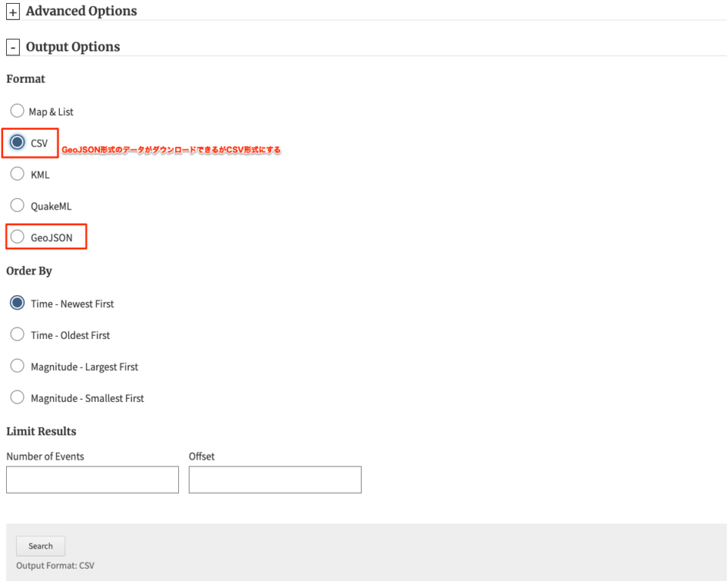
Task: Order results by Time - Oldest First
Action: point(17,334)
